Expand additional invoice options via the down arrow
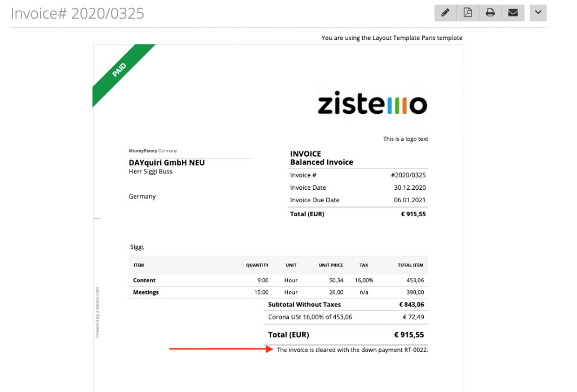Viewport: 577px width, 392px height. pyautogui.click(x=538, y=12)
